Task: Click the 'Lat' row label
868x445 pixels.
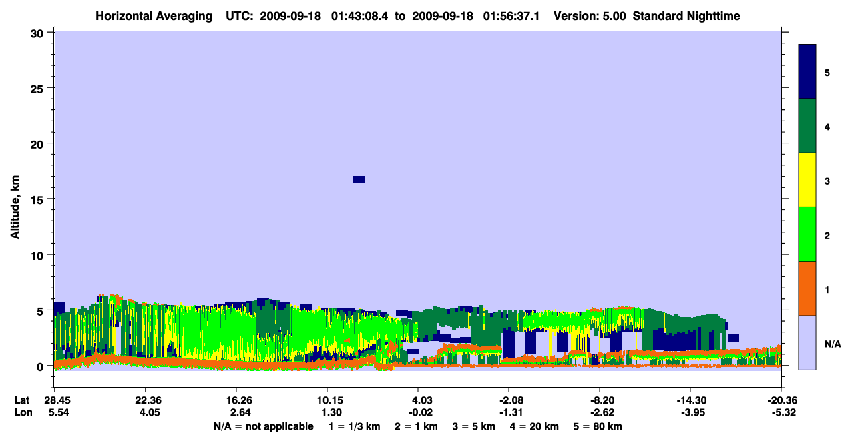Action: pyautogui.click(x=22, y=400)
